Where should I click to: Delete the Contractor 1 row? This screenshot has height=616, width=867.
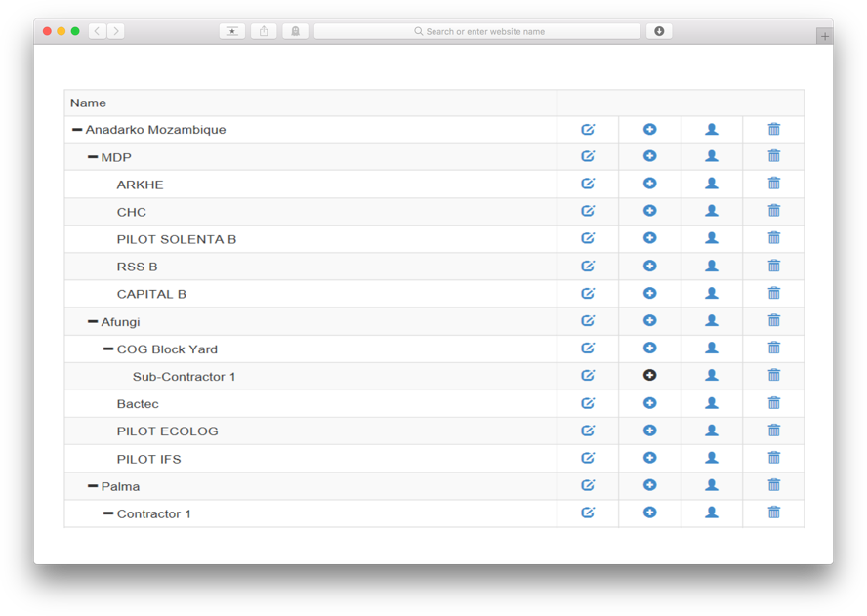(774, 513)
